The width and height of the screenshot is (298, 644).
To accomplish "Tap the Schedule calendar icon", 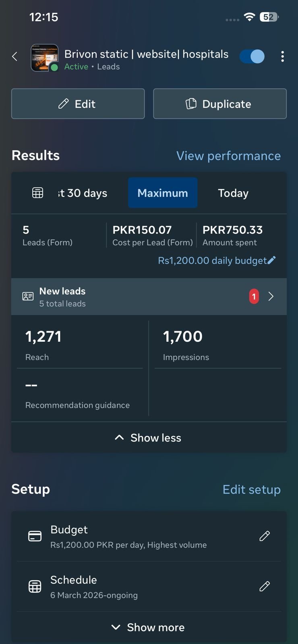I will [x=35, y=586].
